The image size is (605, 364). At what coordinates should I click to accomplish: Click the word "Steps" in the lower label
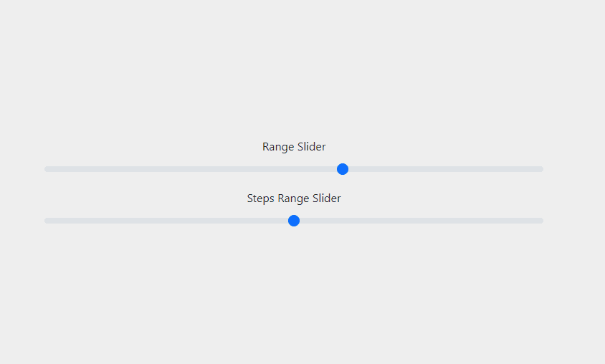[261, 198]
